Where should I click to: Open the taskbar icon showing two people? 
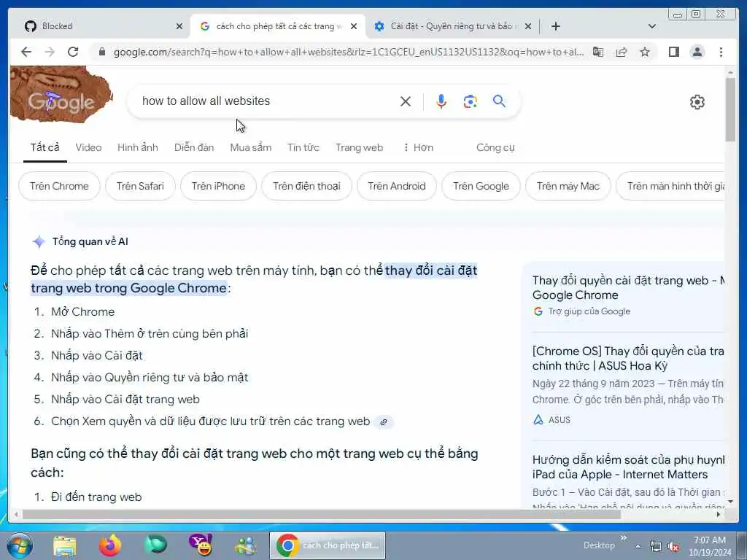coord(246,546)
